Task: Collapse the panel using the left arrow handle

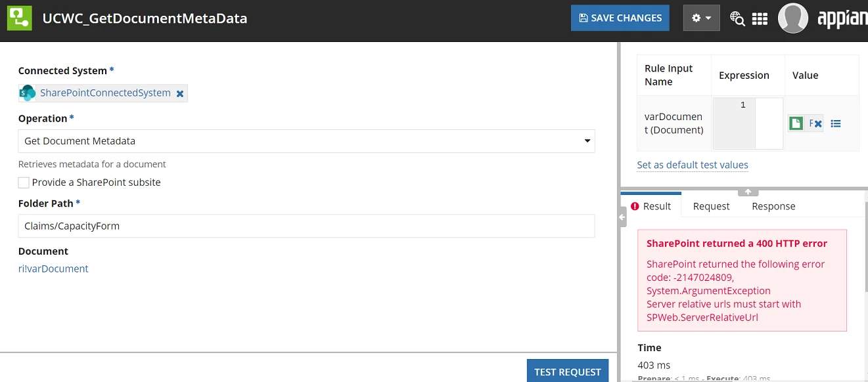Action: pos(622,217)
